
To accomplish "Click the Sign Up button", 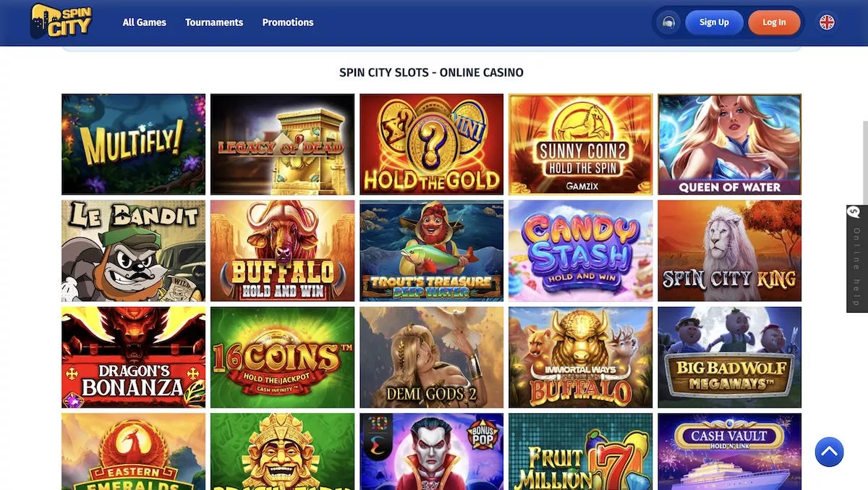I will pos(714,22).
